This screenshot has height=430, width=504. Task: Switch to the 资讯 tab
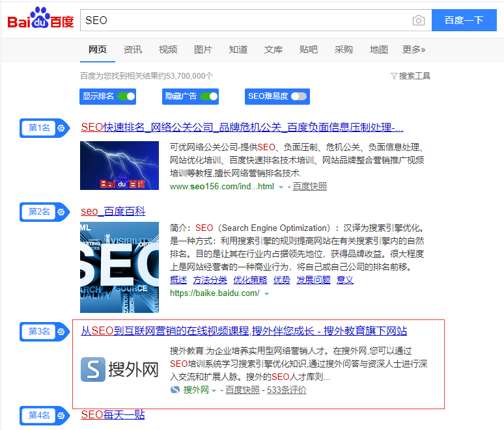tap(133, 49)
